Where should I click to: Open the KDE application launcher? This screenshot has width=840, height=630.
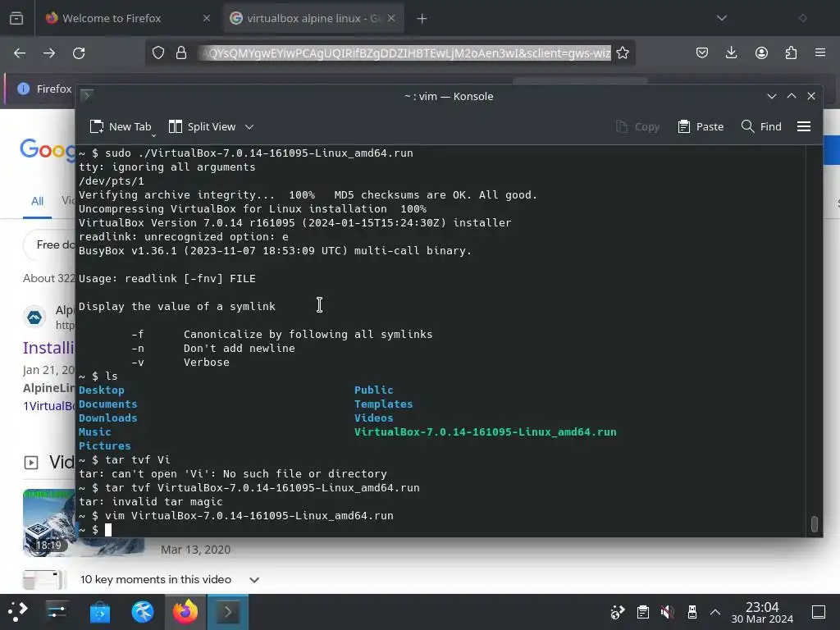coord(18,612)
